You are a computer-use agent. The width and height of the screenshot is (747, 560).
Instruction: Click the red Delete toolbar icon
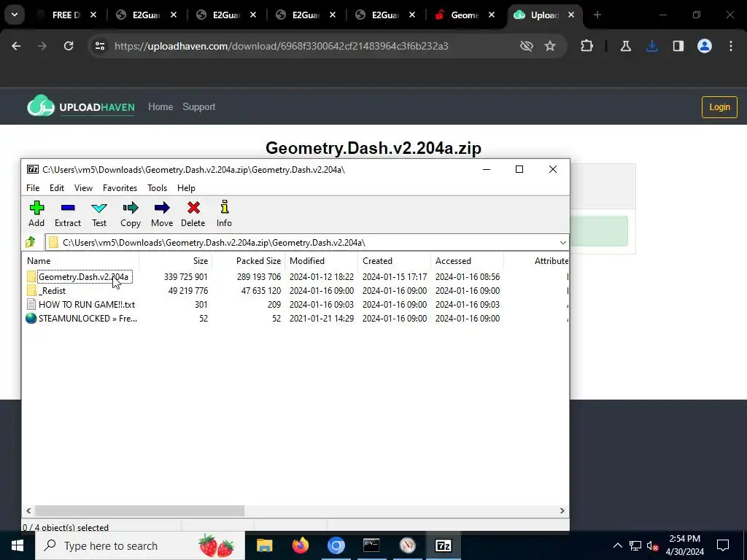(193, 208)
